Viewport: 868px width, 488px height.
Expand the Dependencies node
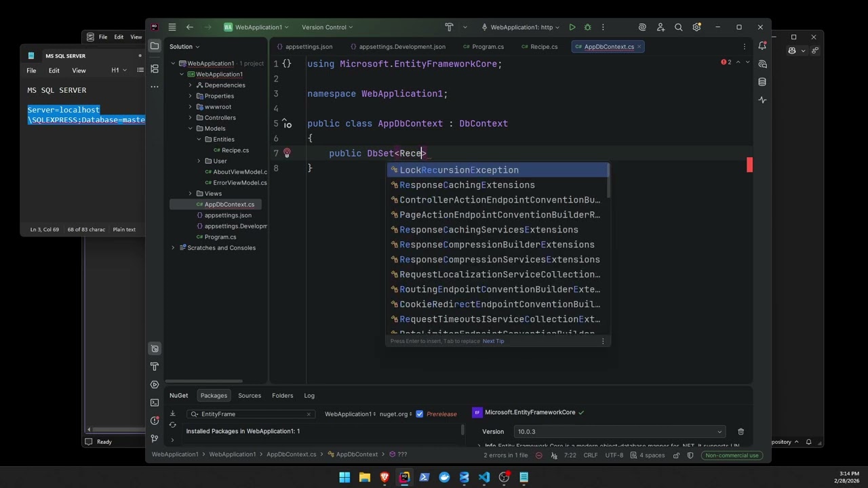pos(191,85)
